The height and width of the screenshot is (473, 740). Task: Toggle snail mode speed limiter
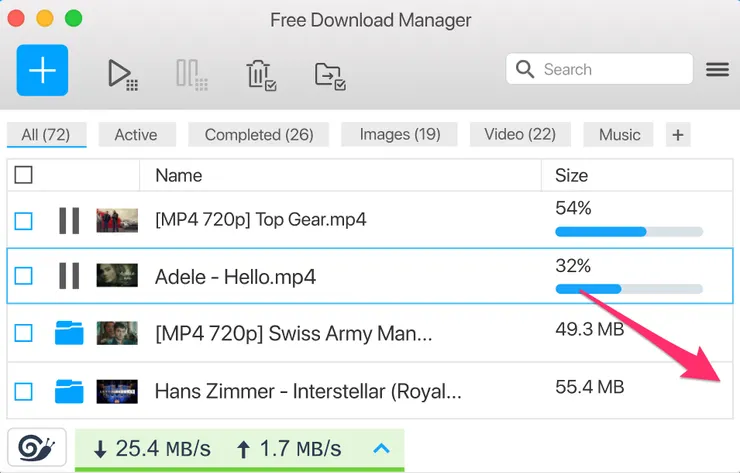(37, 448)
